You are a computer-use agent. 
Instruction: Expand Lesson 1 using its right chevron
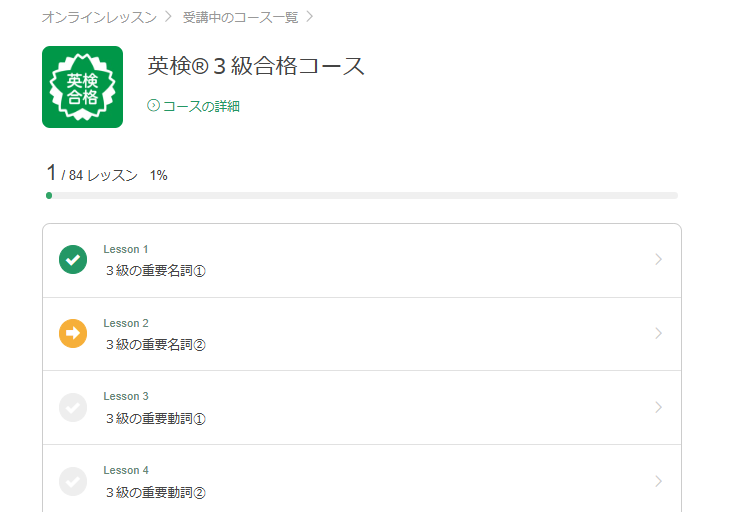pyautogui.click(x=658, y=260)
